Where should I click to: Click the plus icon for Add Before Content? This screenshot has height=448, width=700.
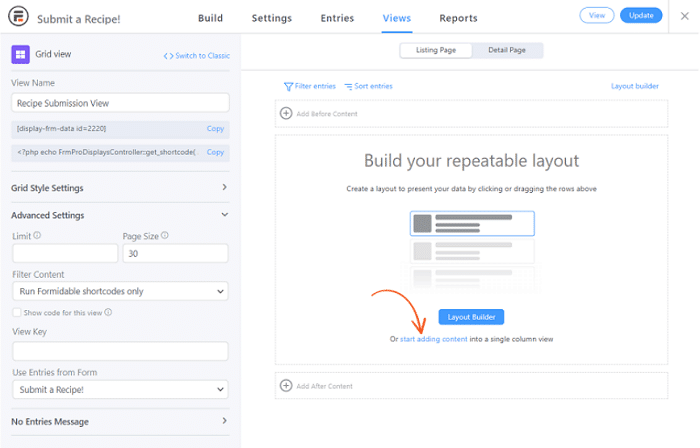pyautogui.click(x=286, y=113)
